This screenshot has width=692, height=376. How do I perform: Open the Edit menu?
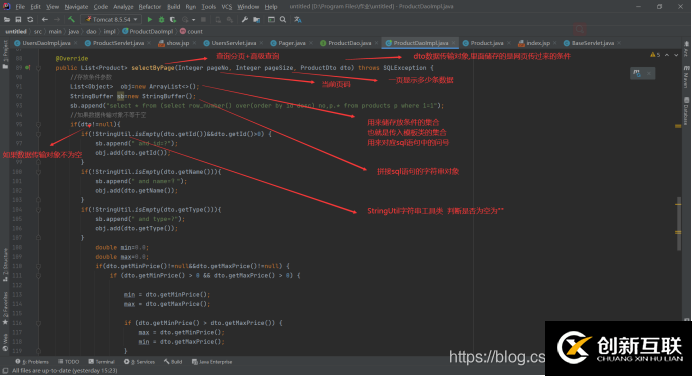35,7
